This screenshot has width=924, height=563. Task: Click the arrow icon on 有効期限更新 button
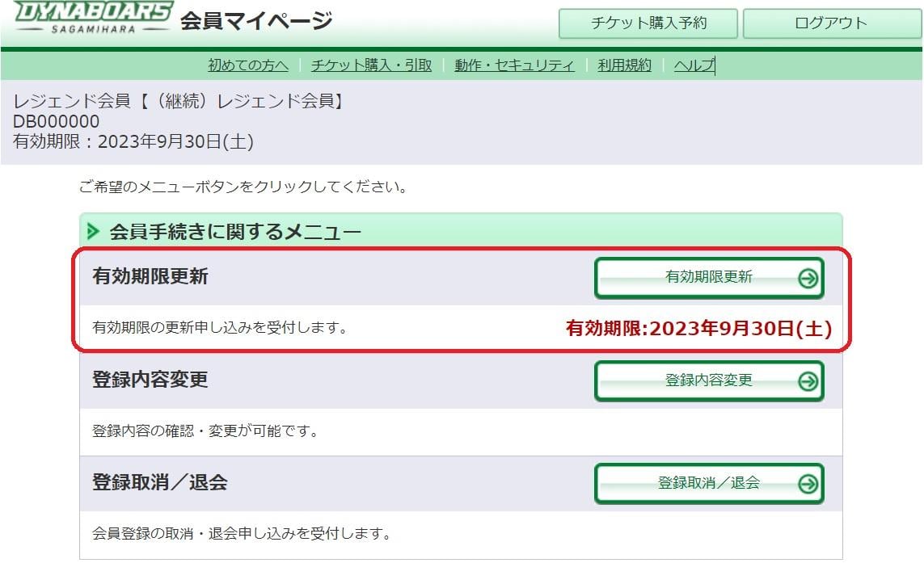(x=808, y=279)
